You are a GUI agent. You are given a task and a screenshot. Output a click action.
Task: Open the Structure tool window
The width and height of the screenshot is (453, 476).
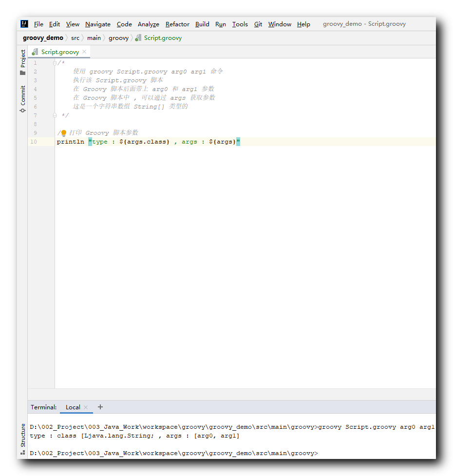(x=23, y=439)
